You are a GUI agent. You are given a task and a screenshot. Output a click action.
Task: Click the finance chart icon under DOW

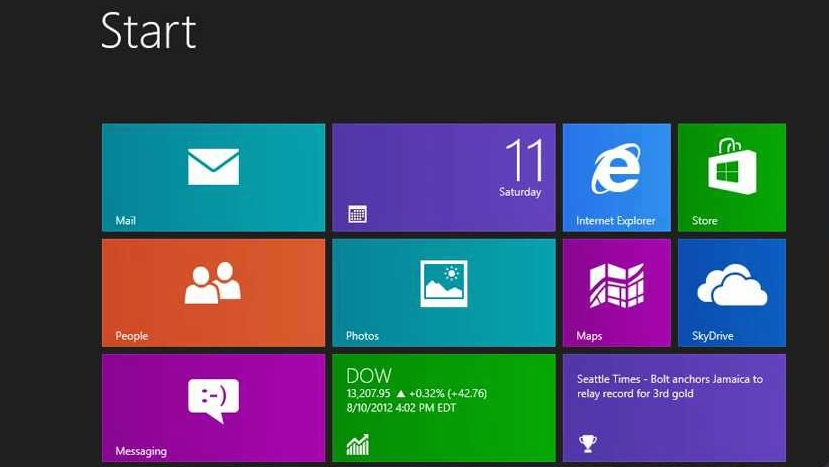(357, 444)
